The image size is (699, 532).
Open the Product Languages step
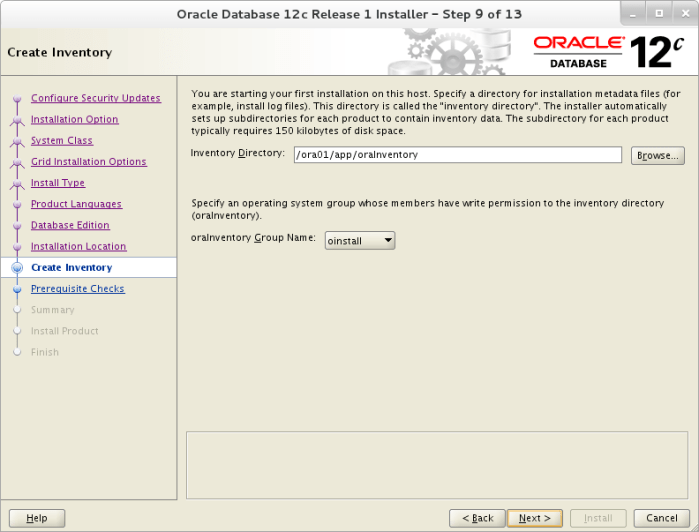point(76,204)
